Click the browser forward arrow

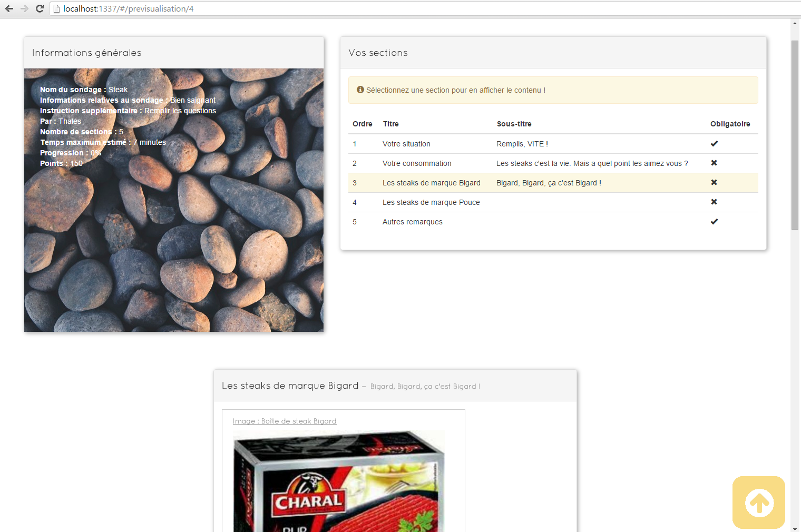pos(24,8)
